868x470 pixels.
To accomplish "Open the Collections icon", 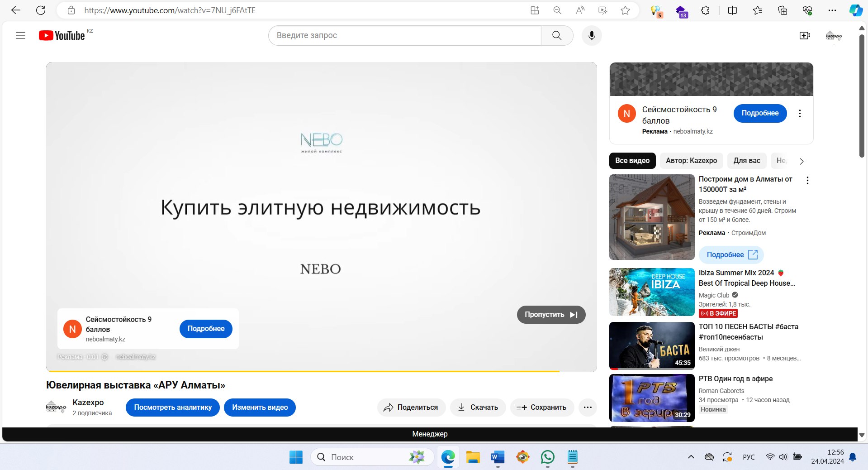I will tap(783, 10).
